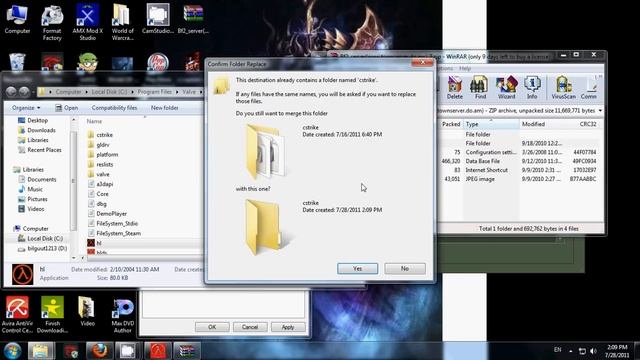Click the Comment icon in WinRAR toolbar
The width and height of the screenshot is (640, 360).
coord(589,88)
